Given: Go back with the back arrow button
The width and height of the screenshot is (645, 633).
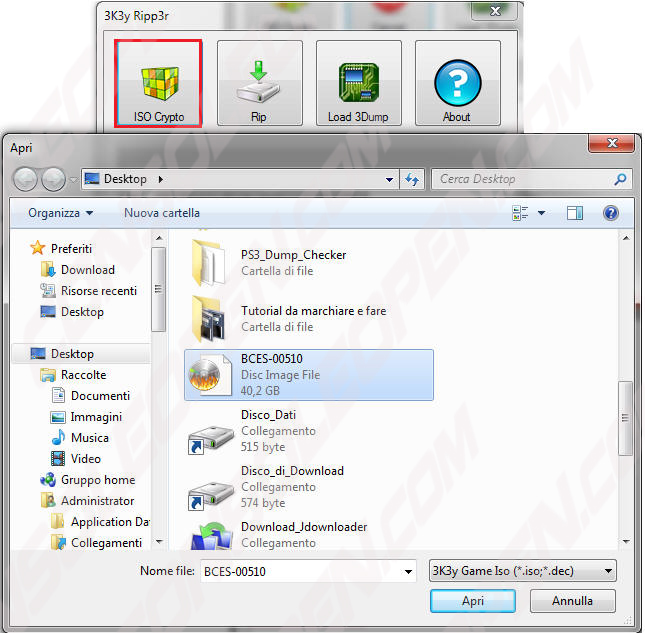Looking at the screenshot, I should (x=25, y=180).
